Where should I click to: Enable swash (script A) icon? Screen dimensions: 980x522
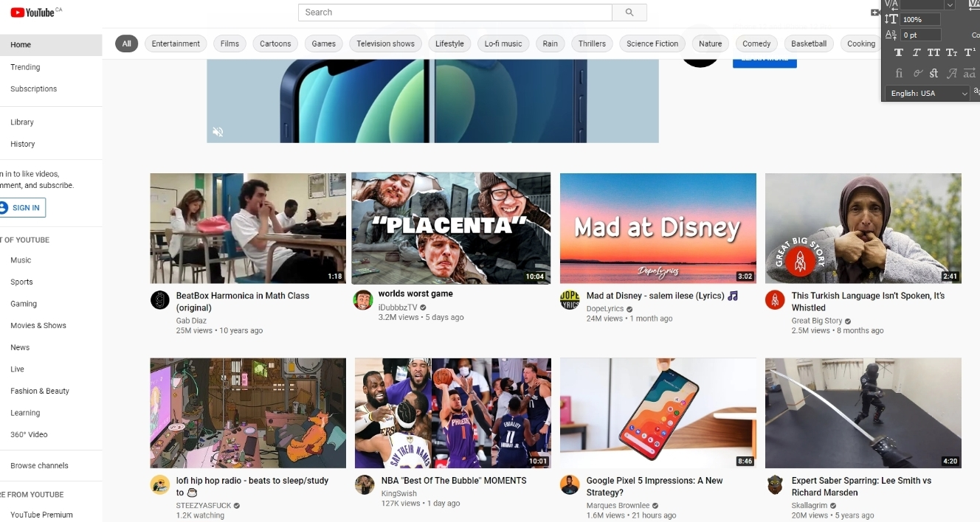click(x=952, y=73)
